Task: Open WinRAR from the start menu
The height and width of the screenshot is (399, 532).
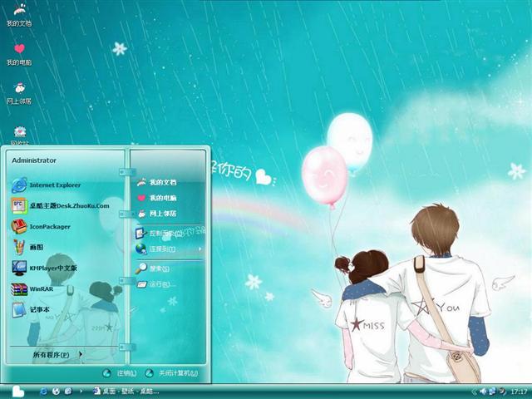Action: pyautogui.click(x=32, y=289)
